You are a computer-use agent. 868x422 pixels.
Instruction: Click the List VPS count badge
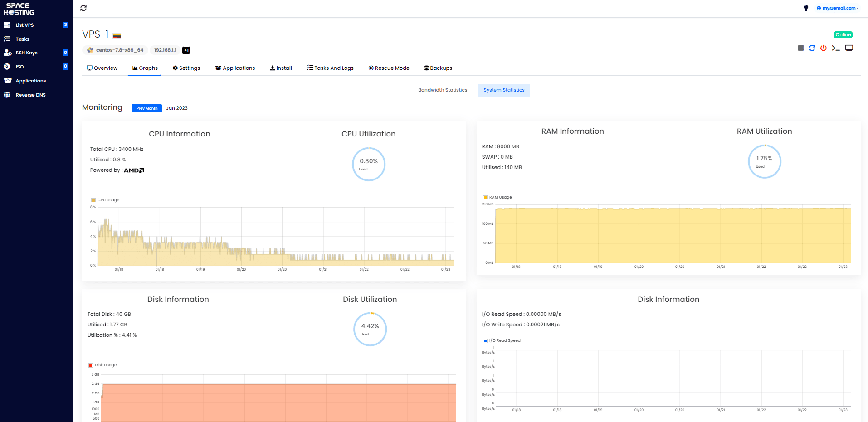point(65,25)
